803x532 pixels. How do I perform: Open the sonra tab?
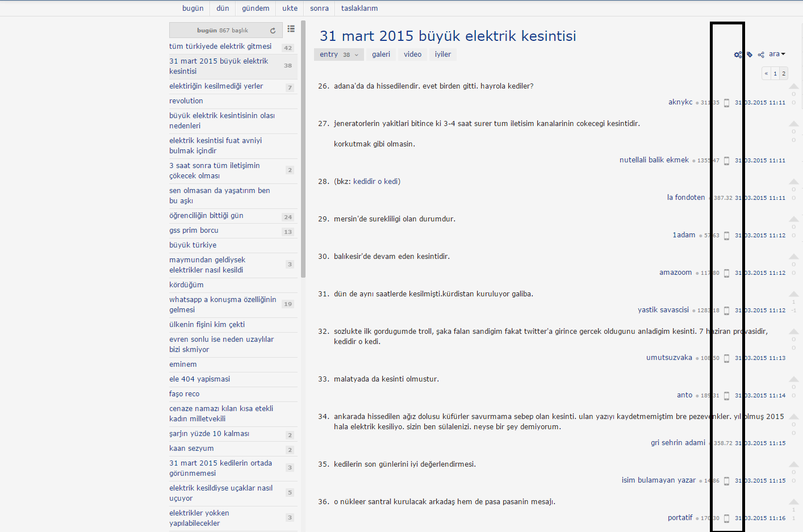319,9
